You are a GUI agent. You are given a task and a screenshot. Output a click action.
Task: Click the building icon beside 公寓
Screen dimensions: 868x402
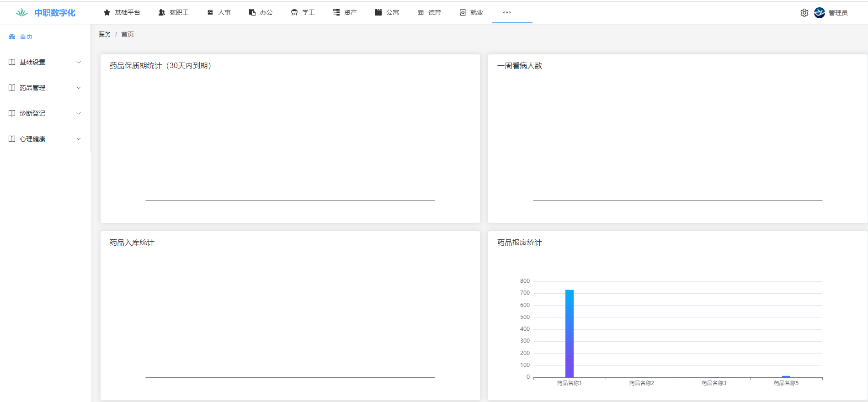(378, 12)
